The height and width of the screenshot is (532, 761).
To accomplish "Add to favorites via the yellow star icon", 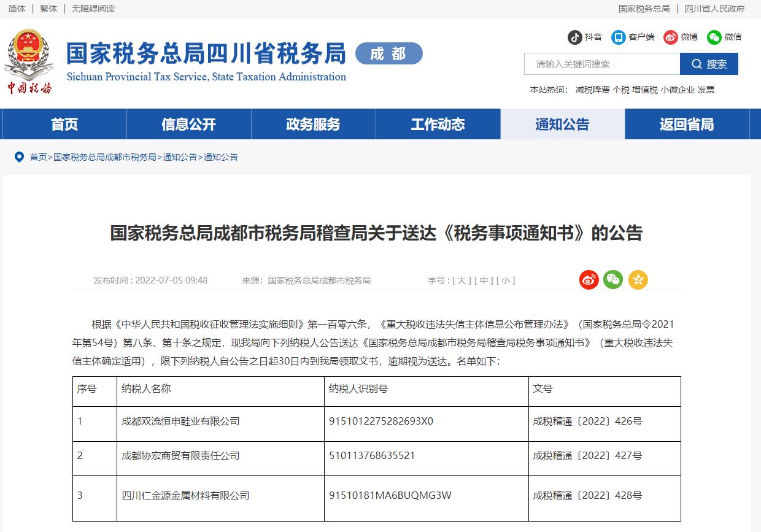I will click(638, 280).
